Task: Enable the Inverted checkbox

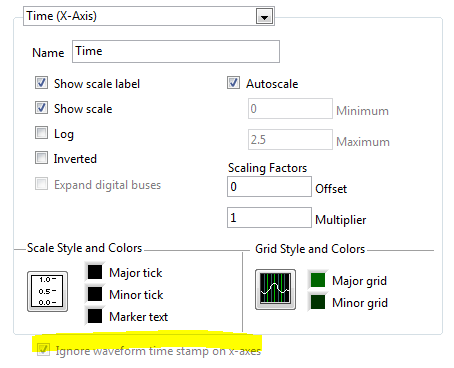Action: pos(41,158)
